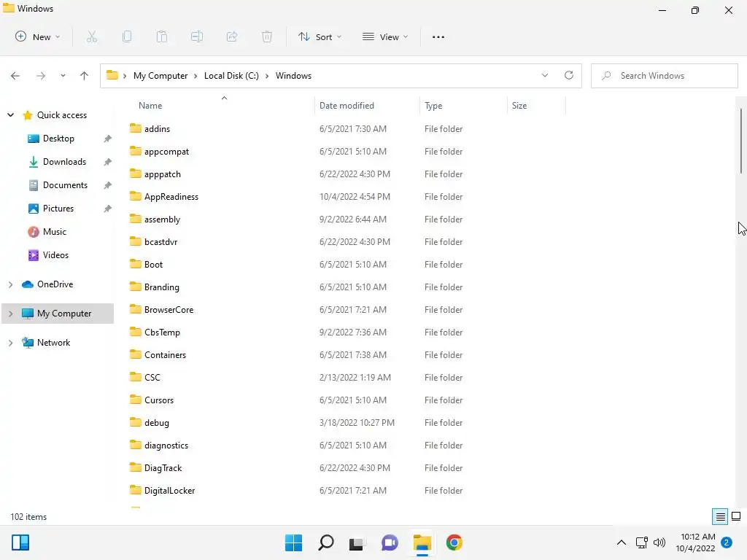Open notification badge showing 2
747x560 pixels.
click(727, 542)
